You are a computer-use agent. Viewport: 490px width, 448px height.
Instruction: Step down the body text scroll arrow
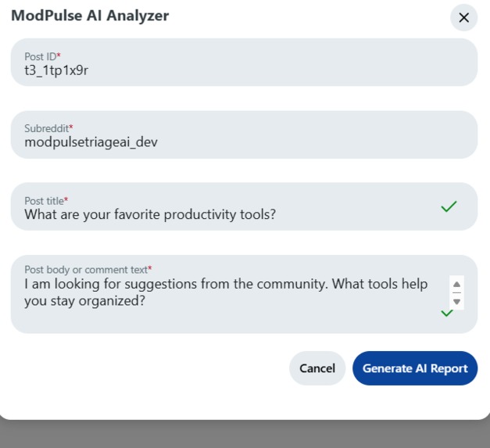click(456, 302)
